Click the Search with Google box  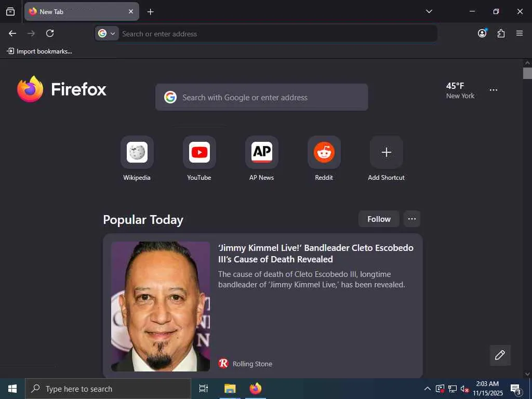tap(262, 97)
